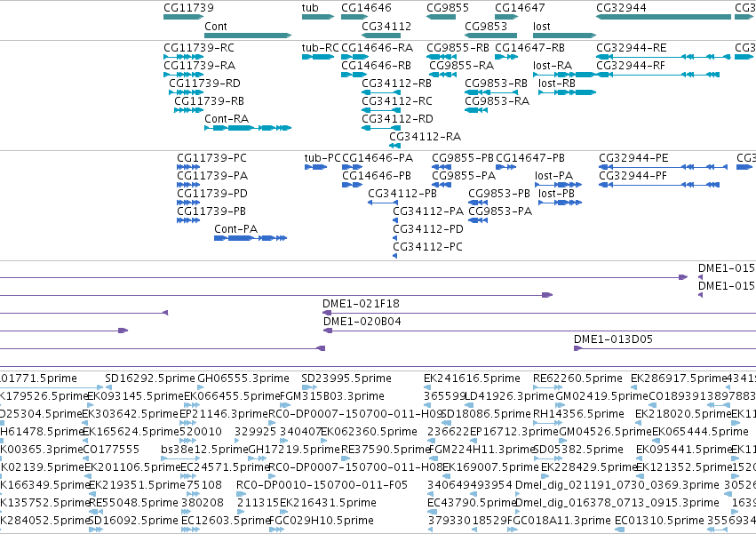Screen dimensions: 756x534
Task: Click the CG14646 gene label
Action: [366, 8]
